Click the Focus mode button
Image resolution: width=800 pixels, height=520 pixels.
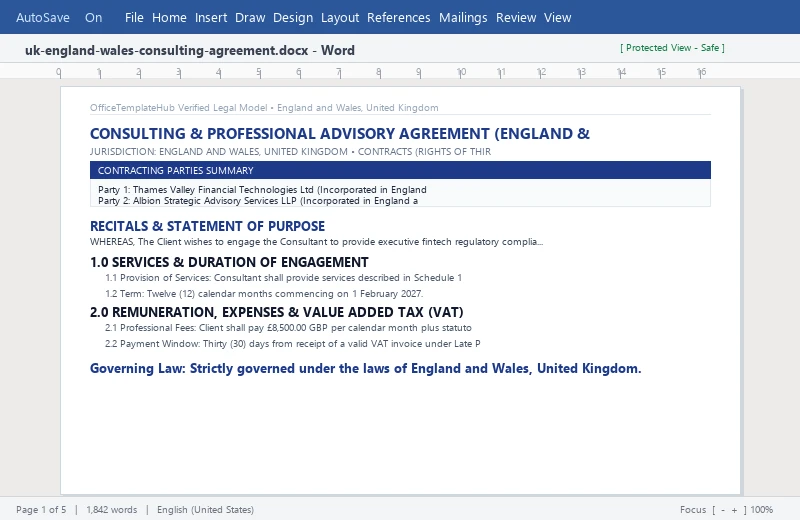click(x=693, y=509)
